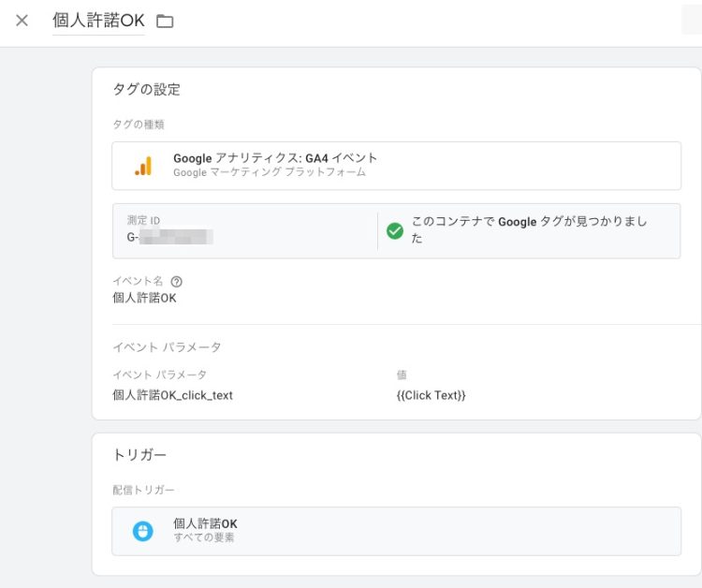Screen dimensions: 702x588
Task: Click the blue click-trigger mouse icon
Action: (x=142, y=531)
